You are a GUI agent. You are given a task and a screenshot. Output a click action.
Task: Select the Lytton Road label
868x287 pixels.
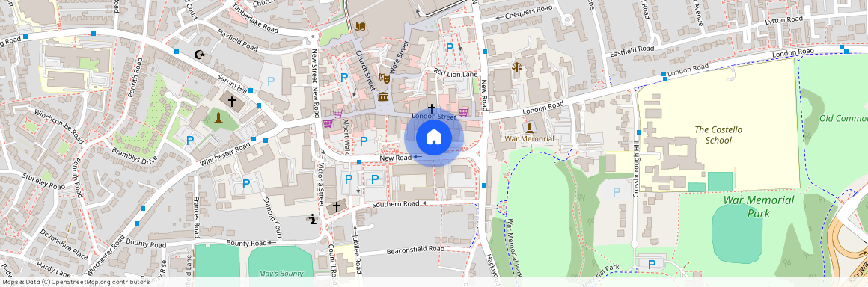click(x=783, y=21)
